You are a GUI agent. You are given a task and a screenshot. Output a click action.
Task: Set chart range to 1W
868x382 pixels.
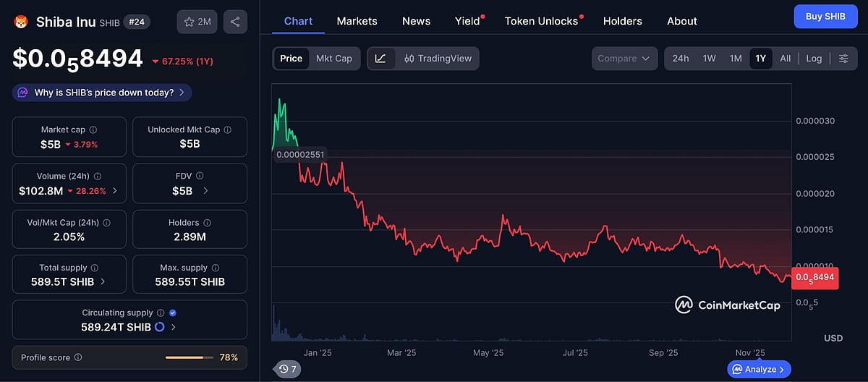pyautogui.click(x=710, y=59)
